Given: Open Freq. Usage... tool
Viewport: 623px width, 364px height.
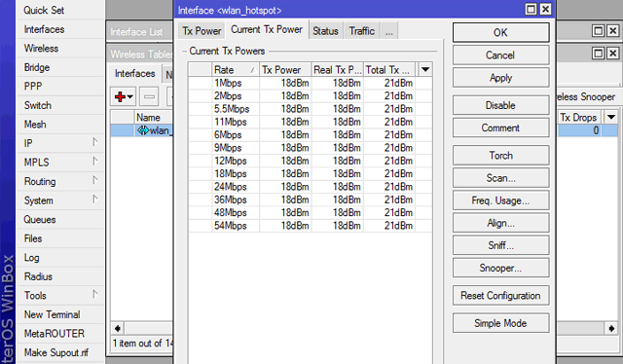Looking at the screenshot, I should pos(500,200).
